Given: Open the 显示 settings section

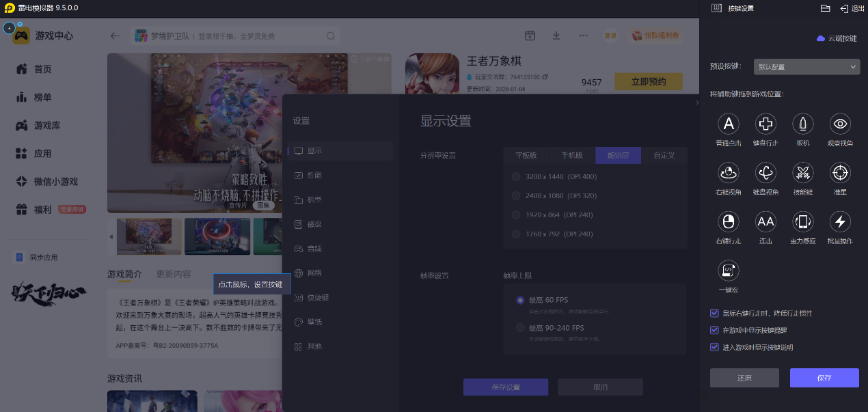Looking at the screenshot, I should click(x=340, y=151).
